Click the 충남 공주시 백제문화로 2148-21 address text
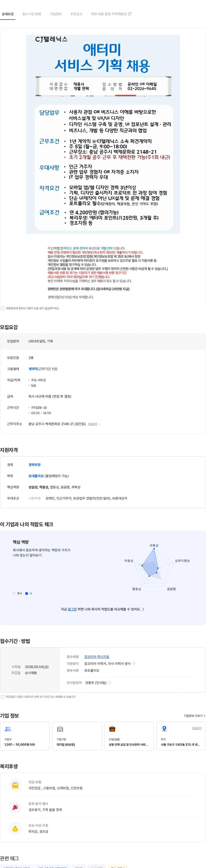The image size is (206, 868). pos(57,424)
